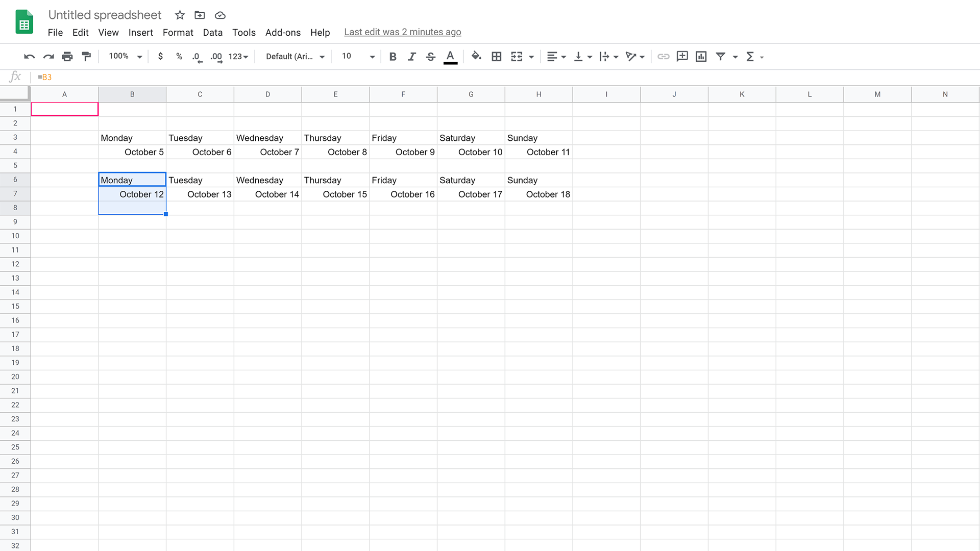
Task: Select the Paint format tool
Action: point(86,56)
